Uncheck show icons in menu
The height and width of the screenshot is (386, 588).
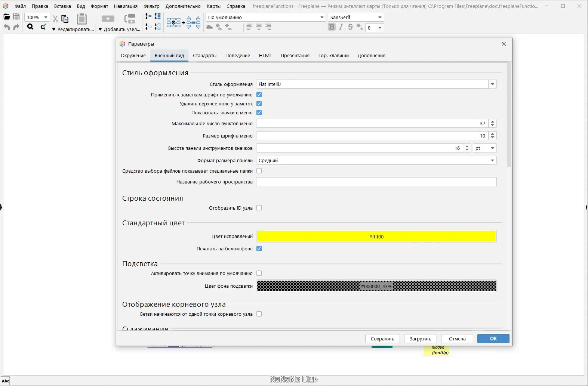click(x=259, y=113)
